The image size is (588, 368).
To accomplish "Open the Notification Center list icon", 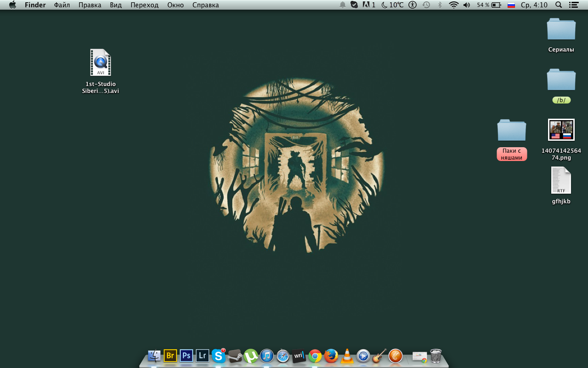I will [x=573, y=5].
